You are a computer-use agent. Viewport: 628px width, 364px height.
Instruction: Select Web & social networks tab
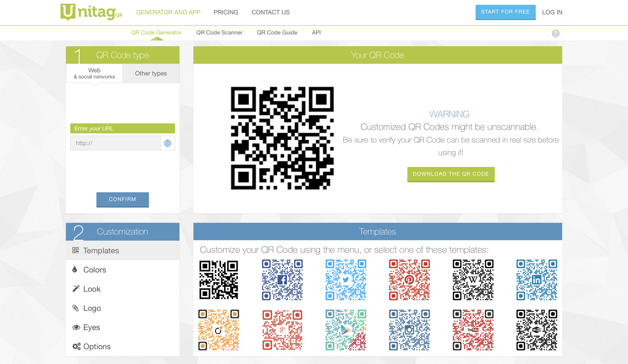[x=94, y=73]
